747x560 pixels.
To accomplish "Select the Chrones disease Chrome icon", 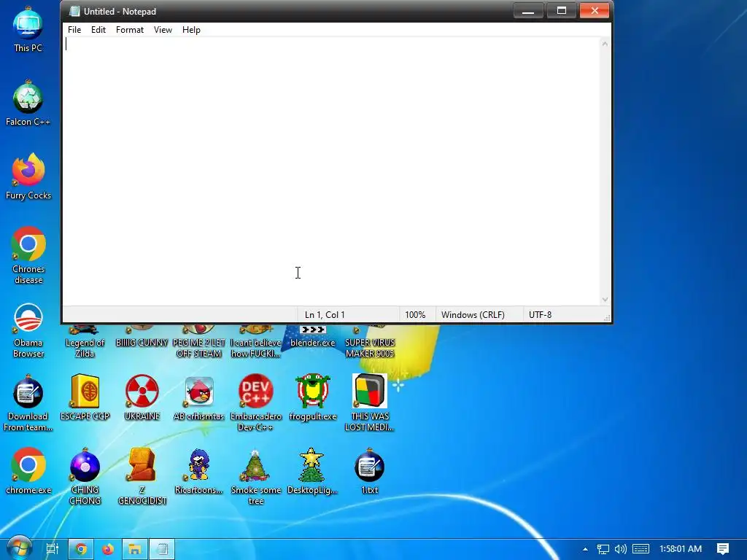I will coord(28,256).
